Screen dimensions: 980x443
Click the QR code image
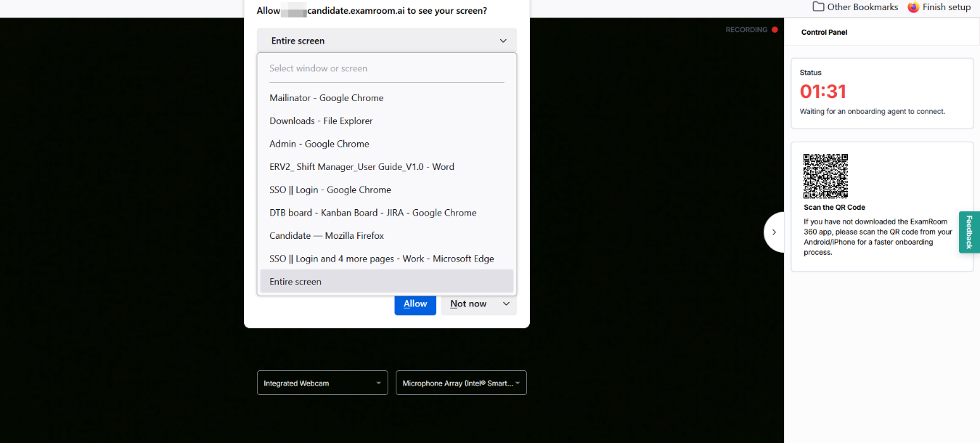825,176
